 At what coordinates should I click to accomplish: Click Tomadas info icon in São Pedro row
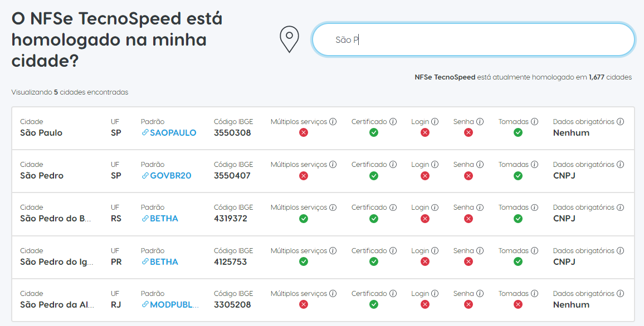tap(534, 165)
